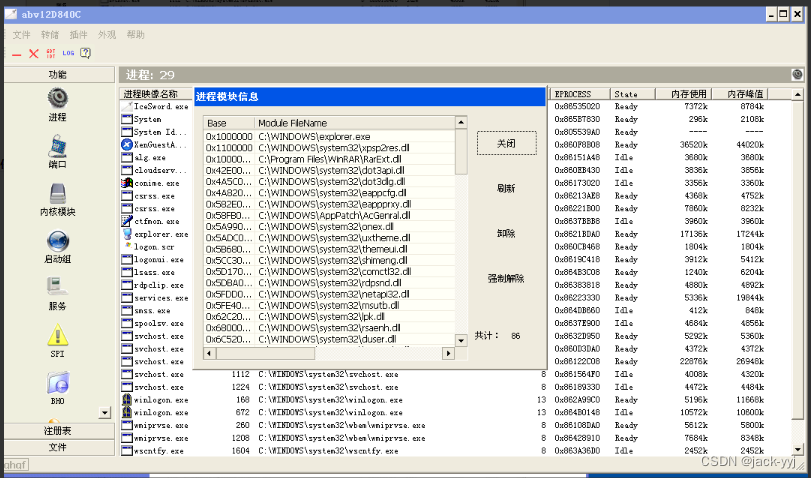811x478 pixels.
Task: Select the logon.scr process icon
Action: click(x=127, y=246)
